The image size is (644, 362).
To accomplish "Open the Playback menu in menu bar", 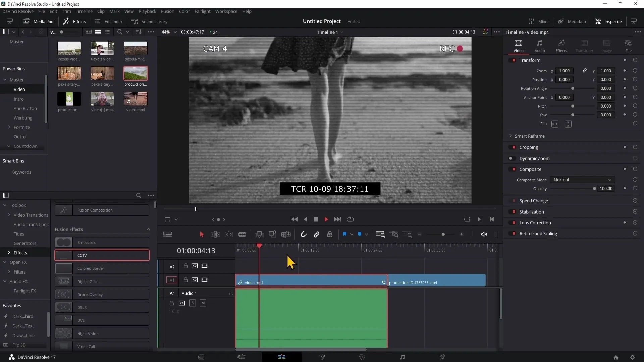I will point(147,11).
